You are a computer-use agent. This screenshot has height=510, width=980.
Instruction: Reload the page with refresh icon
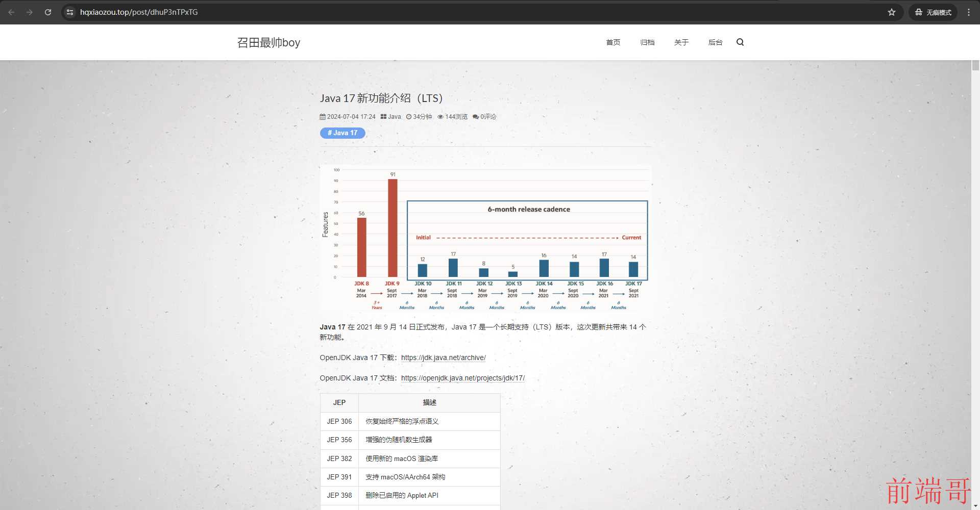(48, 12)
